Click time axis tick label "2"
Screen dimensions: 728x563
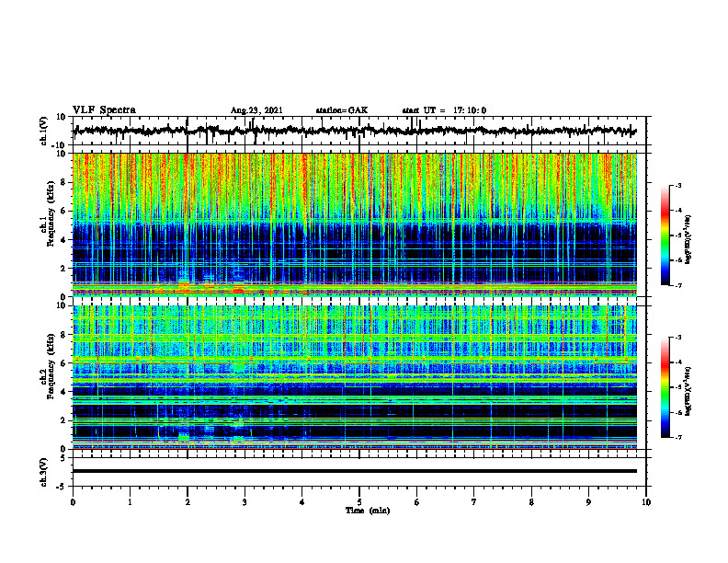tap(188, 502)
